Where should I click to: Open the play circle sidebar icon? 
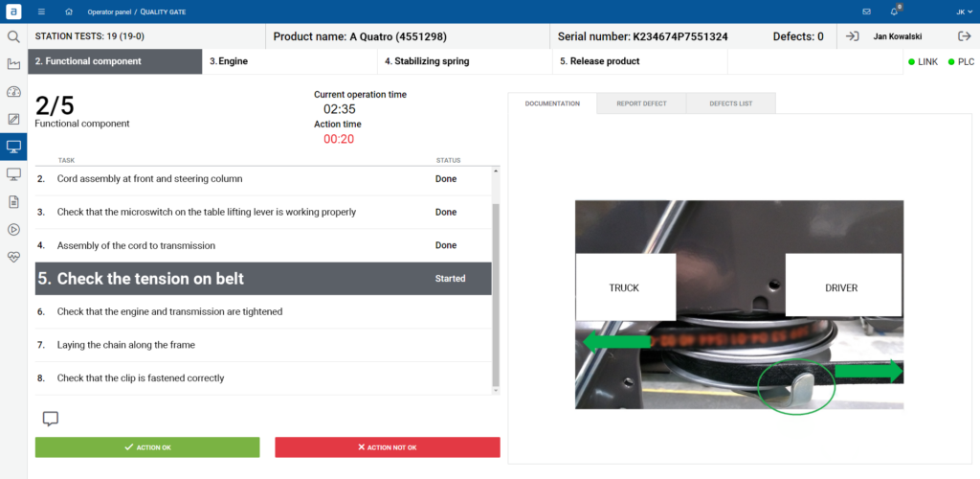tap(13, 230)
